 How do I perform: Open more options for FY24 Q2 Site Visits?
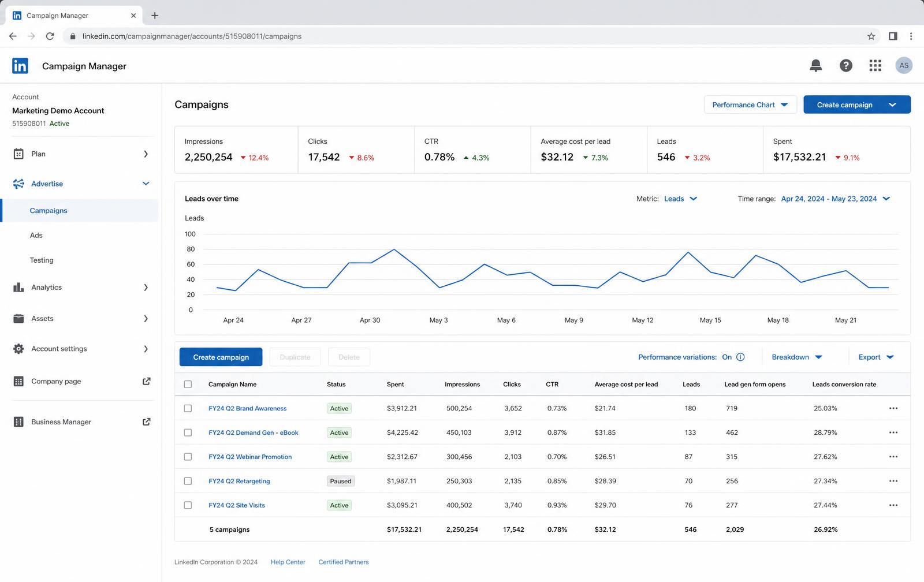pyautogui.click(x=893, y=505)
